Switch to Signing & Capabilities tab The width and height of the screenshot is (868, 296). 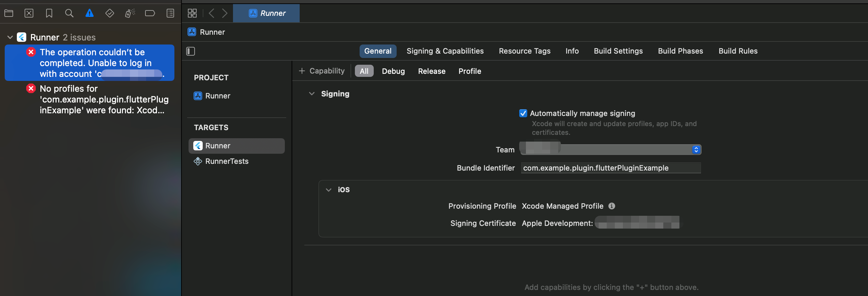(445, 51)
